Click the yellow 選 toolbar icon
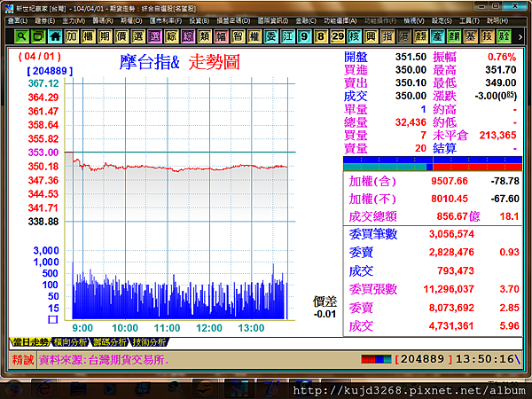The width and height of the screenshot is (532, 399). [138, 36]
